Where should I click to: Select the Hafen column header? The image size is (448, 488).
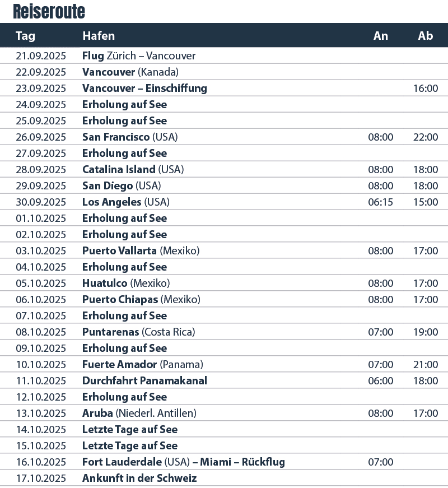(99, 36)
